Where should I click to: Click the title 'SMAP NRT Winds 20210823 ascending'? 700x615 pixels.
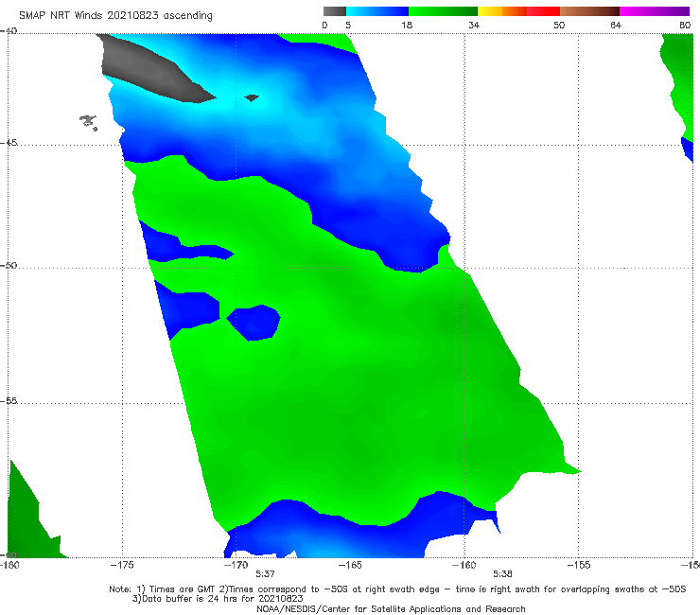tap(115, 15)
